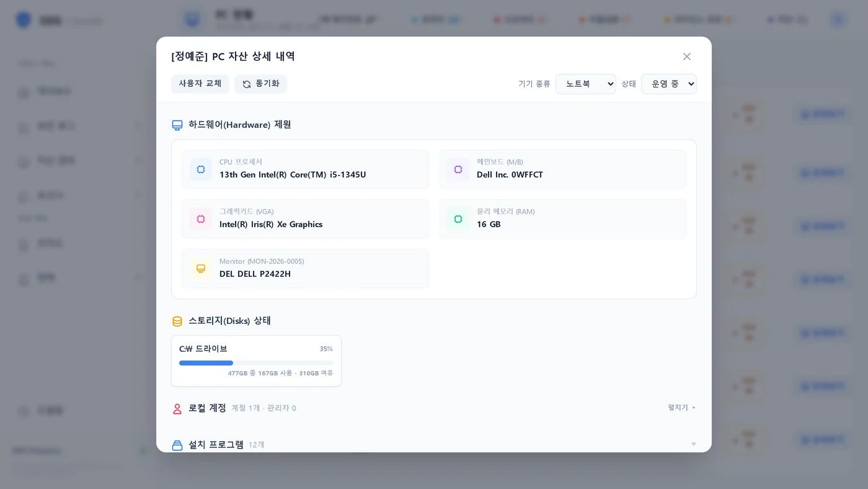This screenshot has height=489, width=868.
Task: Click the hardware section monitor icon
Action: [x=177, y=125]
